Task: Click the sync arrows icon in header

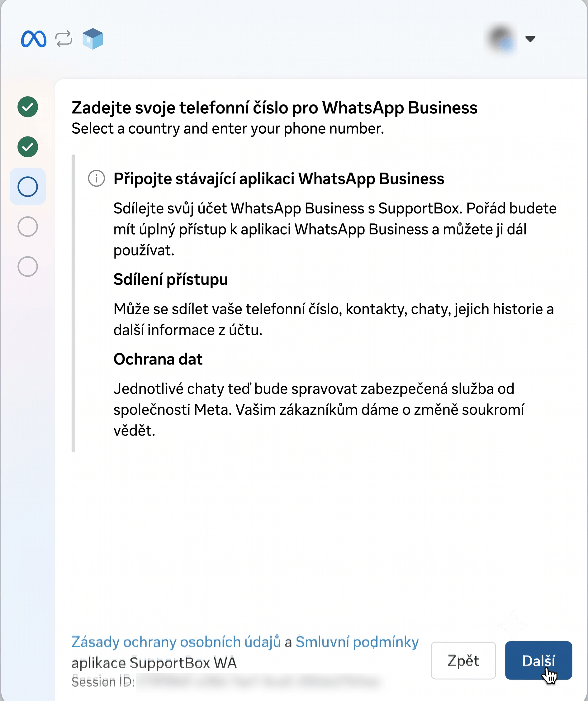Action: tap(64, 39)
